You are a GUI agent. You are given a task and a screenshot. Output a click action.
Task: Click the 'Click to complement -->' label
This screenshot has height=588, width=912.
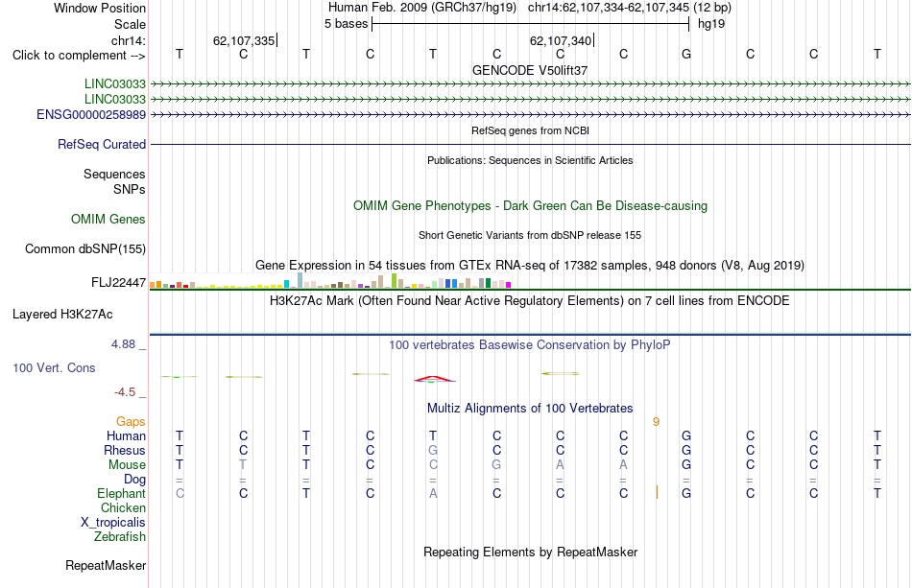79,56
